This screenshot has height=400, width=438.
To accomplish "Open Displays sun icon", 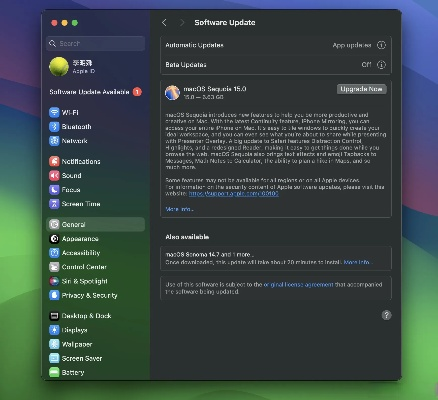I will point(54,330).
